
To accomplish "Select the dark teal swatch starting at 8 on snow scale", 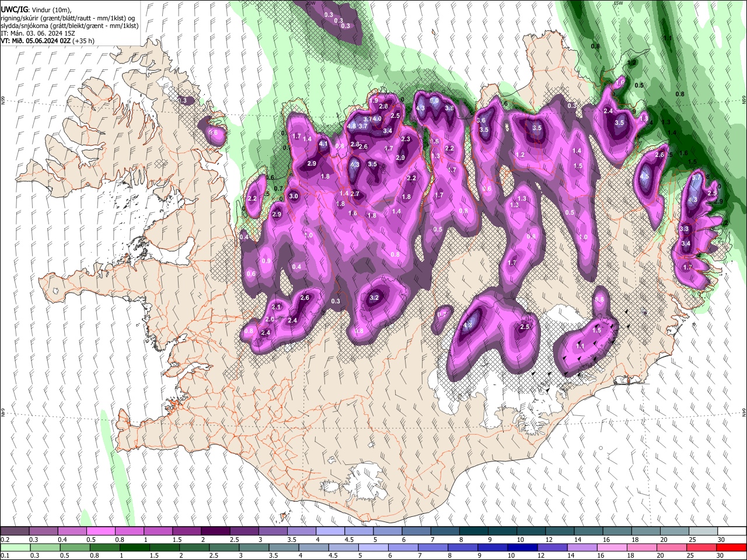I will coord(474,531).
